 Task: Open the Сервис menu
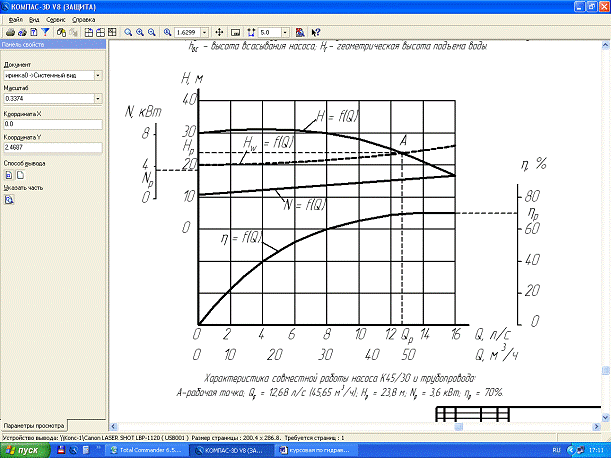pyautogui.click(x=57, y=19)
